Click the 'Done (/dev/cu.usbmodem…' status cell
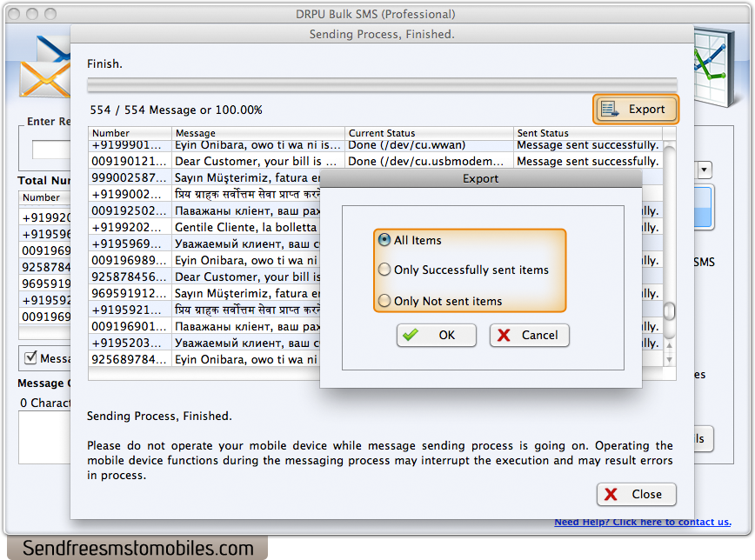Screen dimensions: 755x560 [429, 162]
